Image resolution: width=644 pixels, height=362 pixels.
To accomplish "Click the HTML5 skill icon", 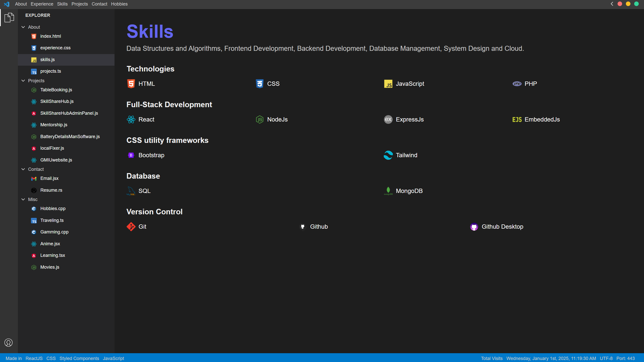I will (x=131, y=84).
